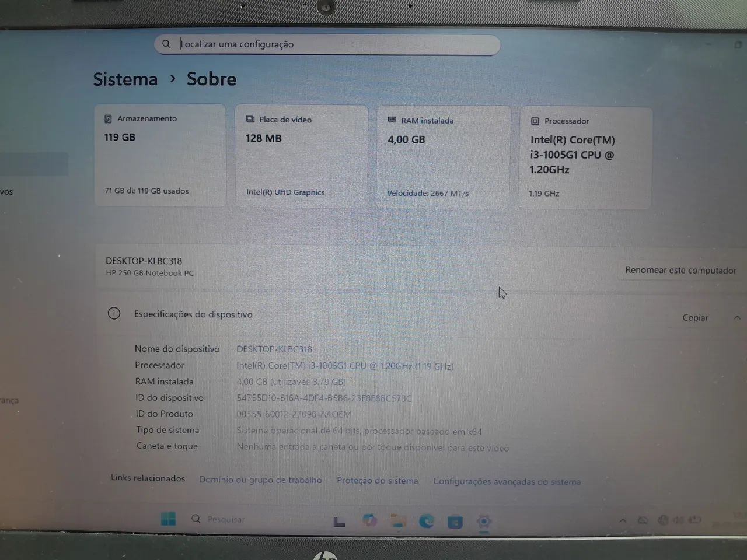
Task: Click 'HP 250 G8 Notebook PC' text
Action: tap(149, 273)
